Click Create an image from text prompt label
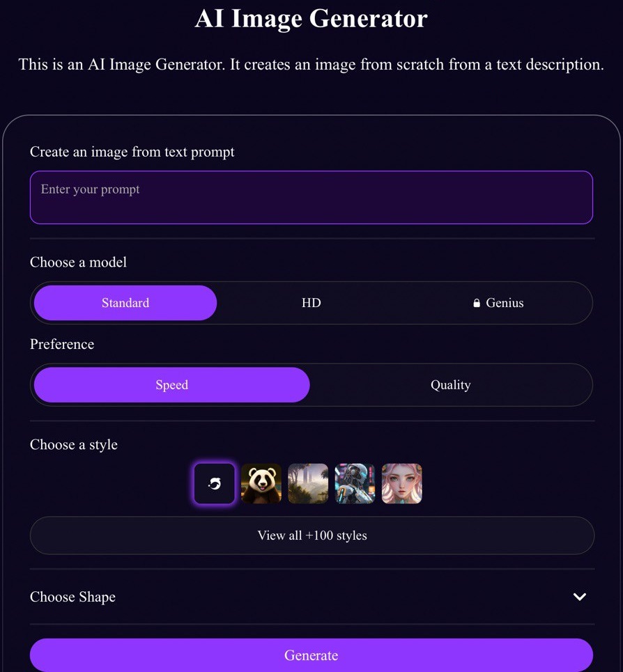623x672 pixels. click(132, 152)
